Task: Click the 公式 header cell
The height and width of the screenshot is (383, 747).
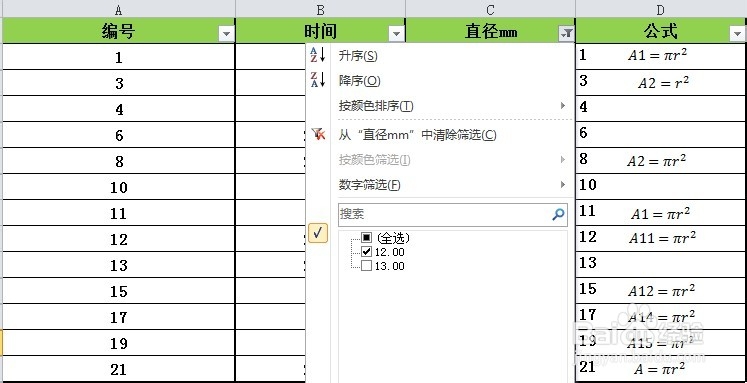Action: pos(661,31)
